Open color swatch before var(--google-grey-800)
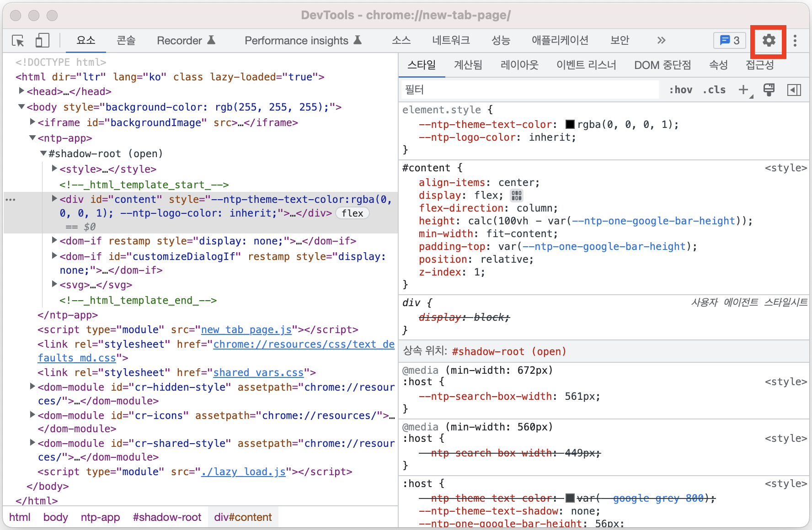 coord(570,498)
